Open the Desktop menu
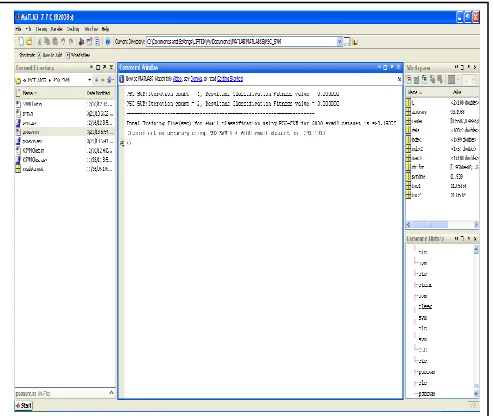This screenshot has width=494, height=416. click(x=73, y=29)
